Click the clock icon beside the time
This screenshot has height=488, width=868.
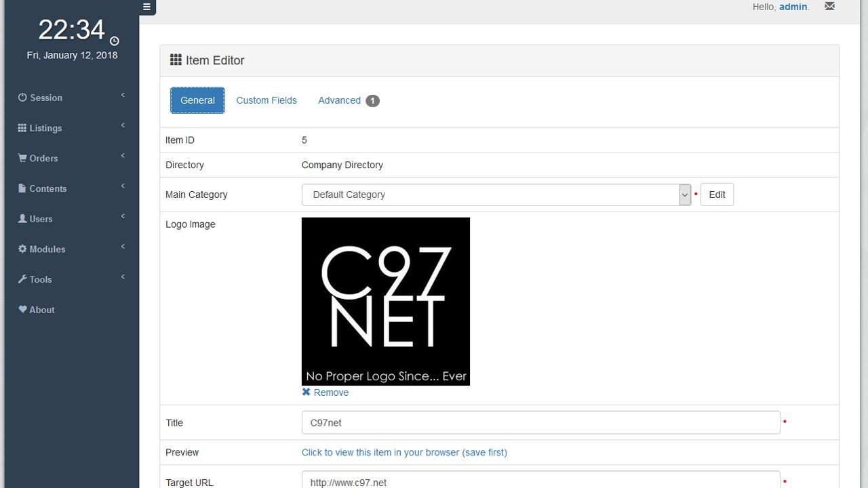114,41
